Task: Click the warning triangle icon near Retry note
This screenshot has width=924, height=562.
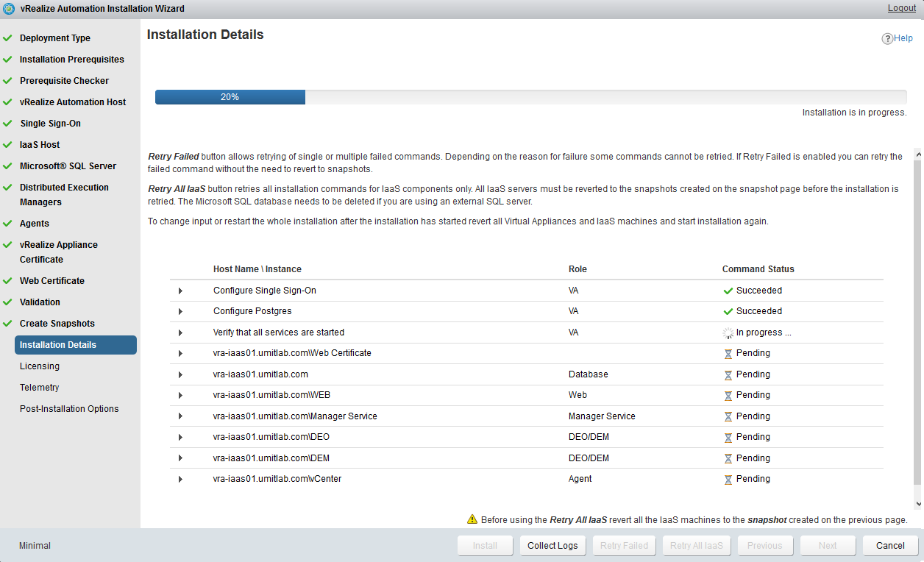Action: tap(472, 519)
